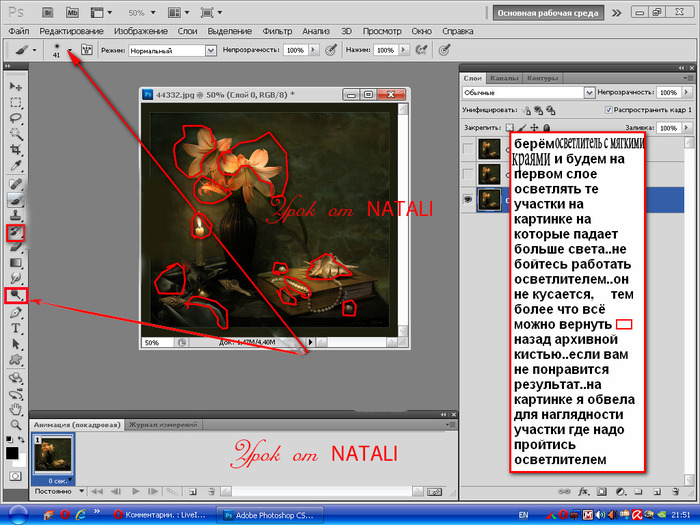700x525 pixels.
Task: Open the 'Заливка' fill slider arrow
Action: coord(687,128)
